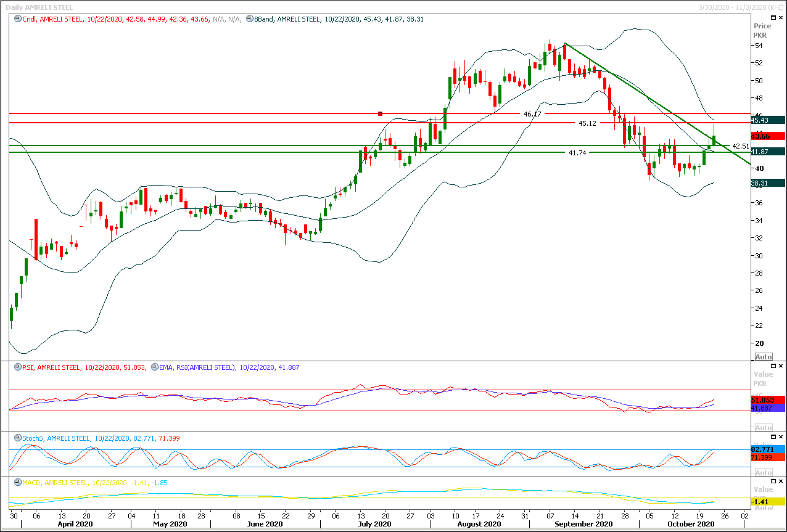Click the 45.12 resistance line label
Image resolution: width=787 pixels, height=532 pixels.
(x=587, y=123)
